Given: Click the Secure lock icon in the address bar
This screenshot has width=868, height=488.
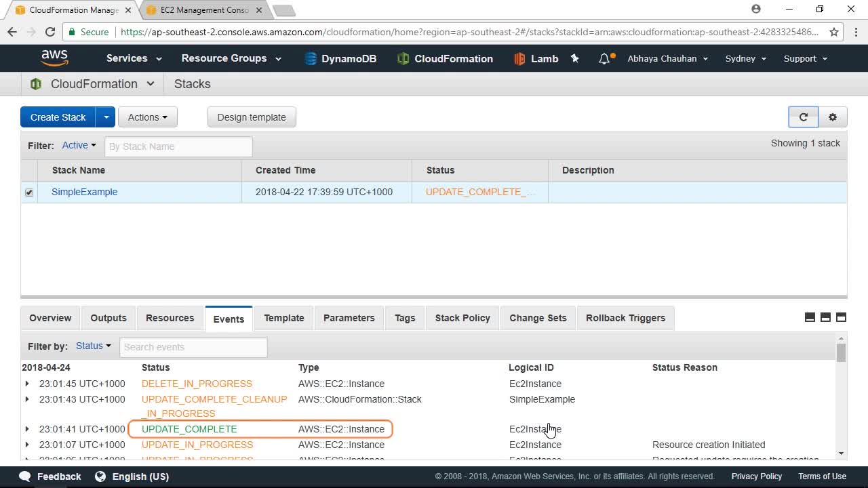Looking at the screenshot, I should (72, 32).
